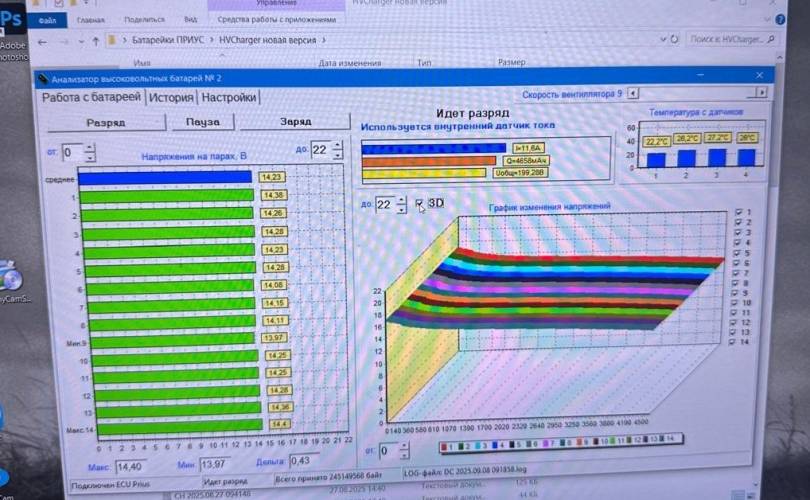
Task: Click the Всего принято status bar entry
Action: pyautogui.click(x=329, y=477)
